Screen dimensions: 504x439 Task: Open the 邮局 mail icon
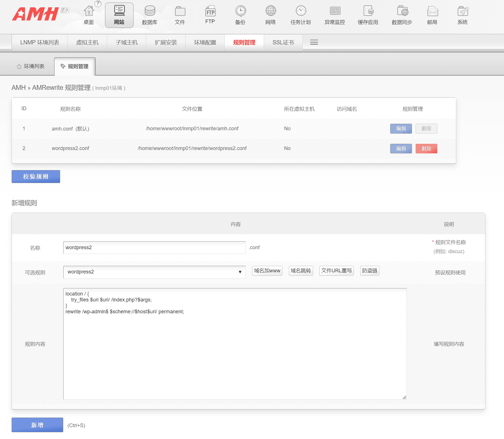pos(433,15)
